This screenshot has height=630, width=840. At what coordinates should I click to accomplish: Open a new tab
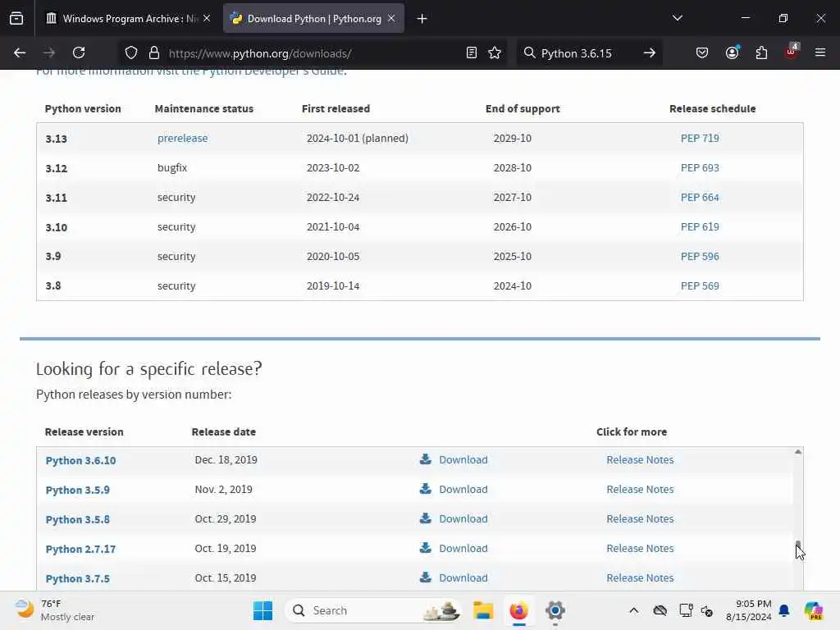click(422, 19)
